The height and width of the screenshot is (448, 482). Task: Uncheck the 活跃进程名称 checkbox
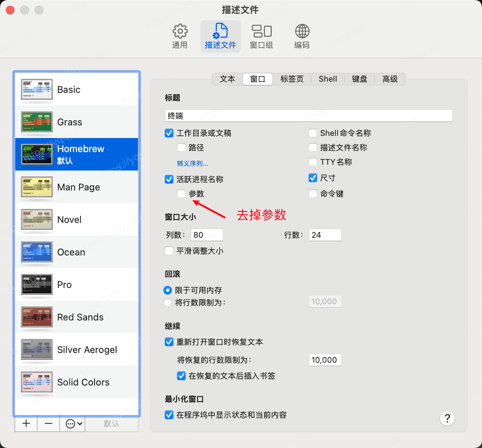tap(169, 179)
